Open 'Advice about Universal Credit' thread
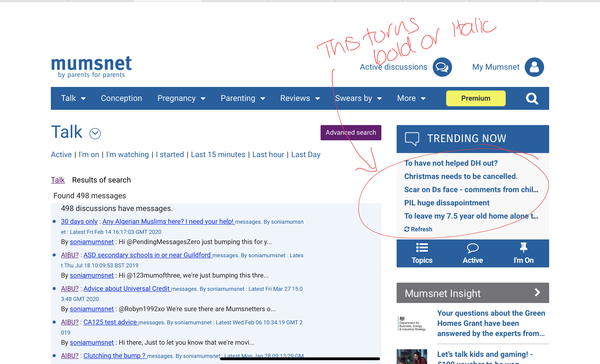600x364 pixels. (x=127, y=289)
